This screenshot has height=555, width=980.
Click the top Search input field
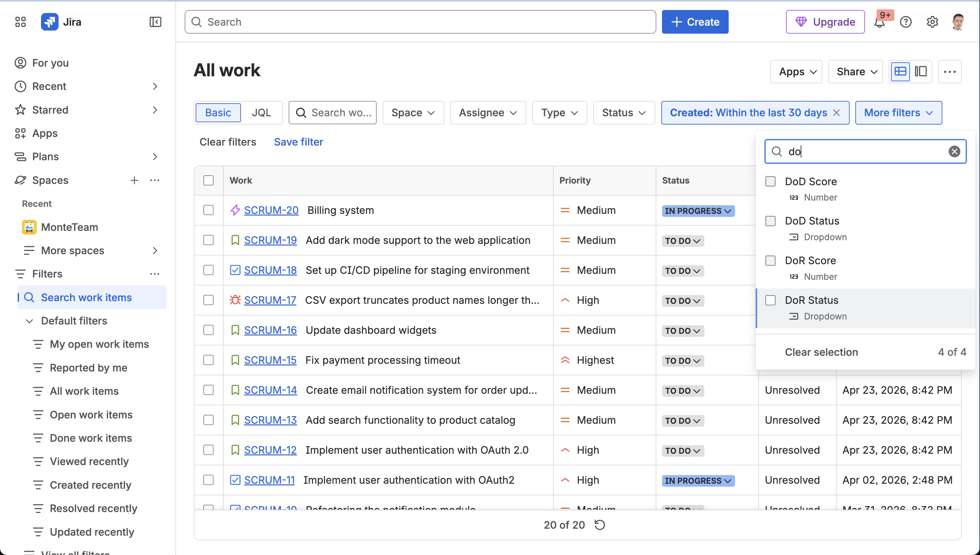coord(420,22)
